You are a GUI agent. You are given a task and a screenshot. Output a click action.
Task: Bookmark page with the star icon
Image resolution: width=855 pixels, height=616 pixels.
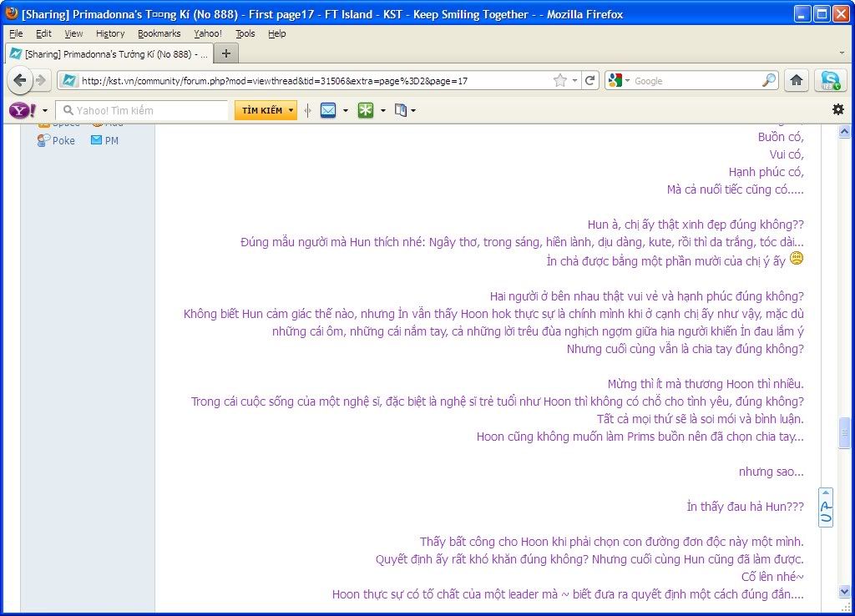click(560, 81)
